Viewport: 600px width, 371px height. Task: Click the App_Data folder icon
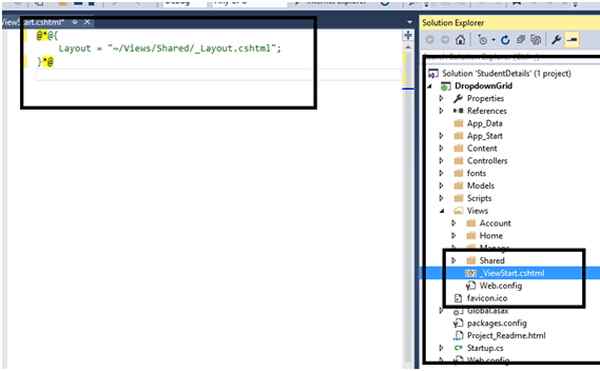tap(458, 124)
